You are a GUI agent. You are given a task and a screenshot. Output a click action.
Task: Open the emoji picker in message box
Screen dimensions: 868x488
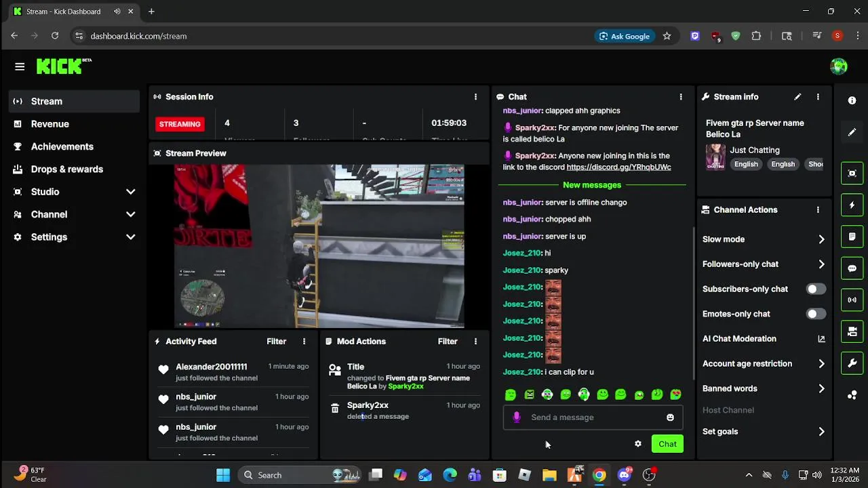[670, 418]
